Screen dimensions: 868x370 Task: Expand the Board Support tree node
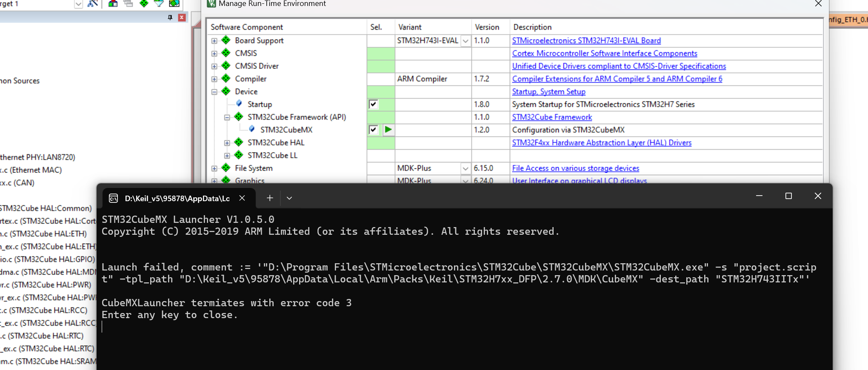pos(214,41)
